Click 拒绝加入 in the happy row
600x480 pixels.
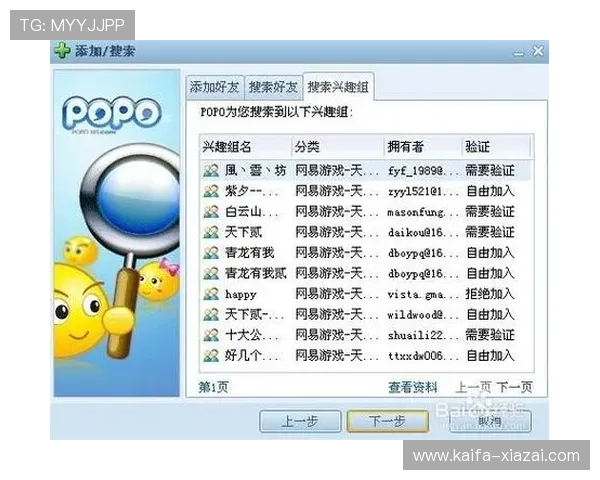(490, 294)
